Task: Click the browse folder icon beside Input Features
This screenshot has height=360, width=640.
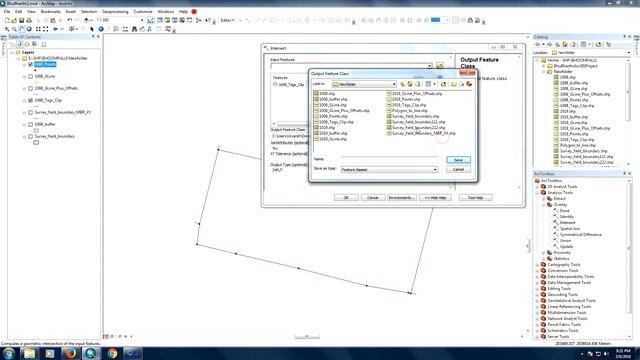Action: click(440, 66)
